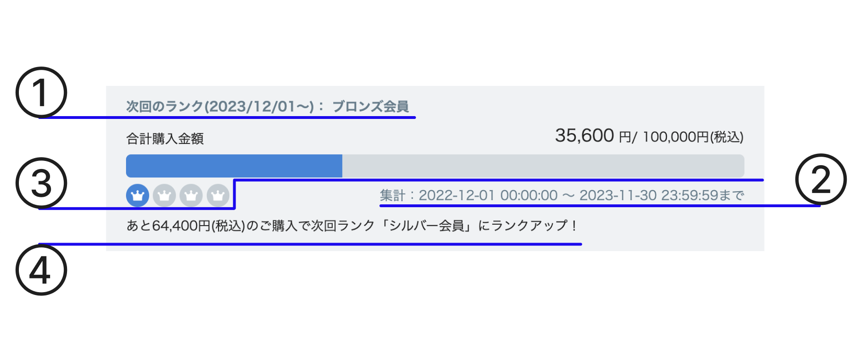868x337 pixels.
Task: Toggle the last crown to active state
Action: (218, 195)
